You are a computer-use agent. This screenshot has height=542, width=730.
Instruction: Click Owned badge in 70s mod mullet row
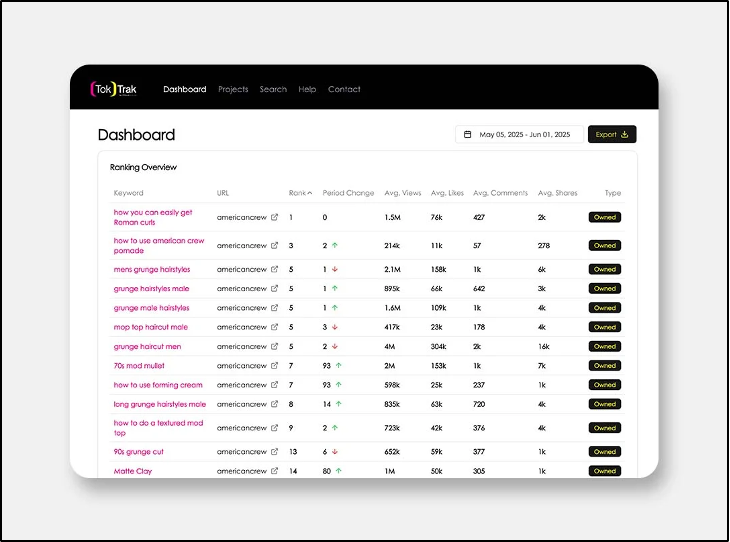(x=604, y=366)
